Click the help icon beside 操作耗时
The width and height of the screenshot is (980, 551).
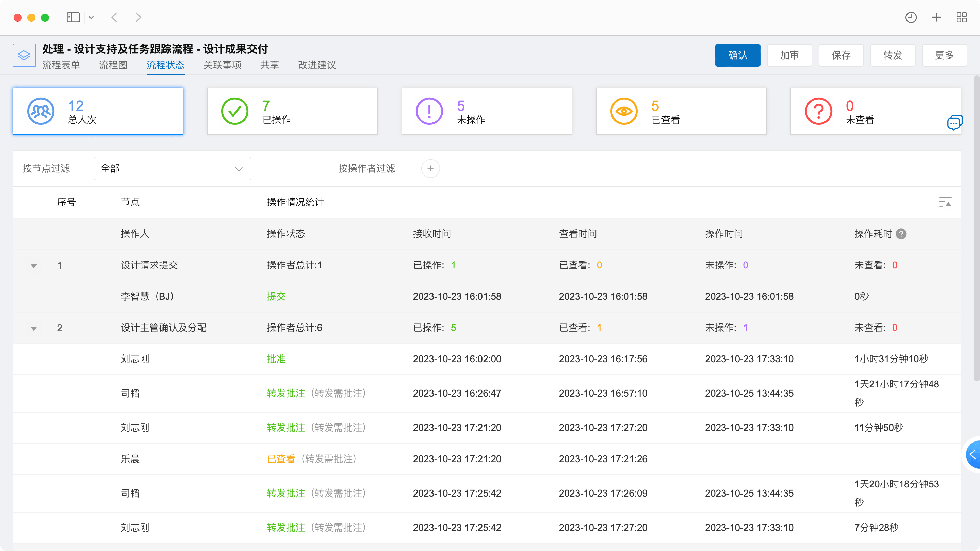pos(901,234)
